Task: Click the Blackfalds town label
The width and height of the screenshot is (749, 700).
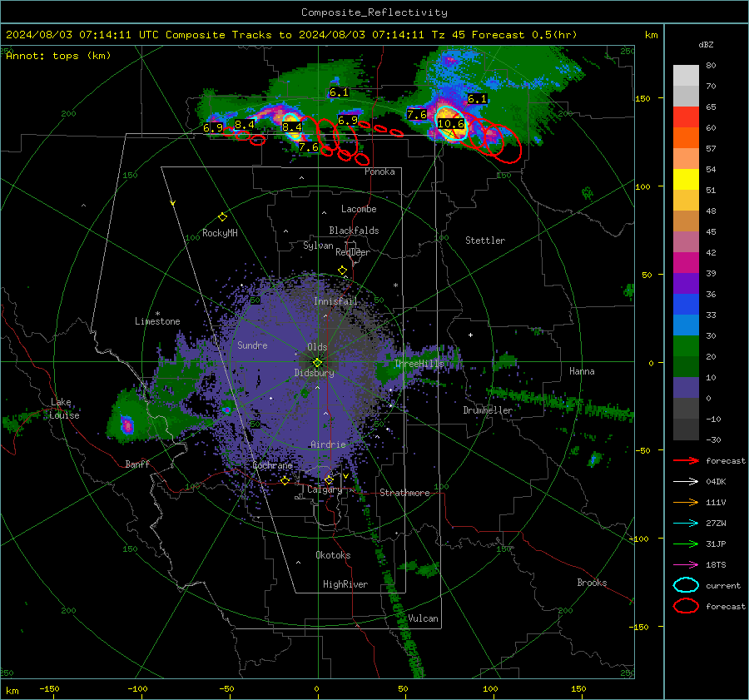Action: click(354, 231)
